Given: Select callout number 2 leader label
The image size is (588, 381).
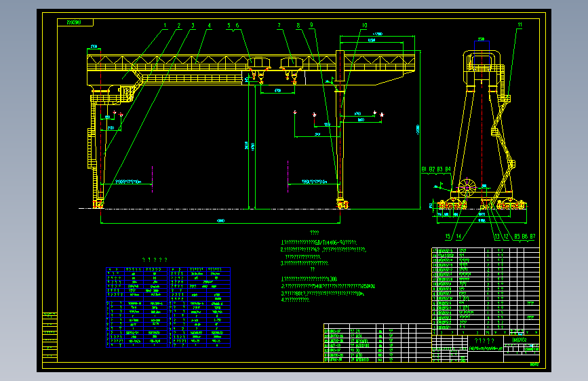Looking at the screenshot, I should [x=179, y=26].
